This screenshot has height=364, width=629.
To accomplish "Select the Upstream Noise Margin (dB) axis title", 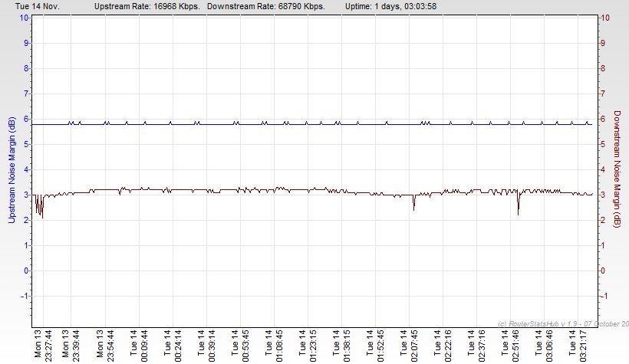I will tap(11, 169).
